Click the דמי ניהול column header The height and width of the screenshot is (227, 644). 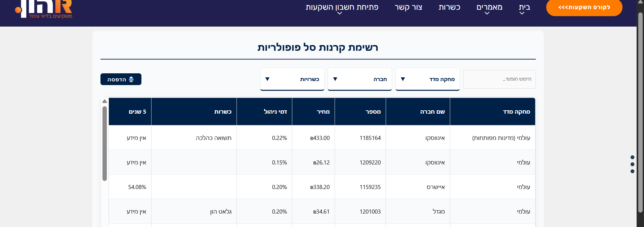pos(275,112)
